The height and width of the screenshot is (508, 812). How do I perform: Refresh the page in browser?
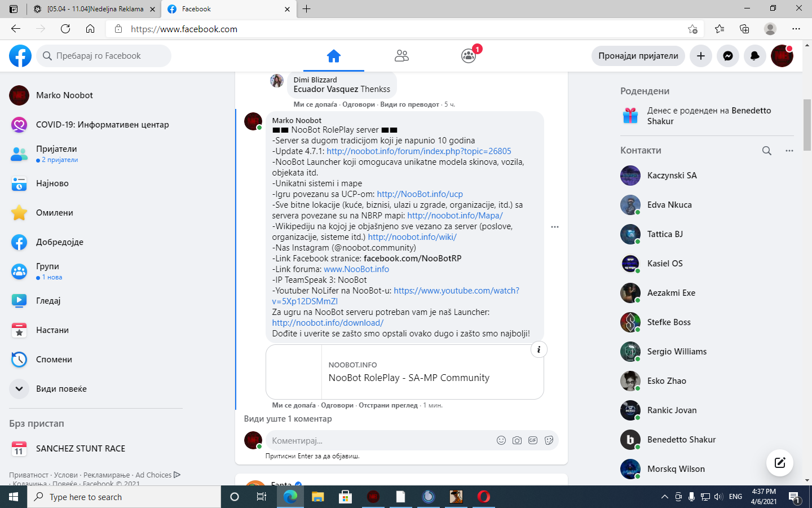(x=65, y=29)
